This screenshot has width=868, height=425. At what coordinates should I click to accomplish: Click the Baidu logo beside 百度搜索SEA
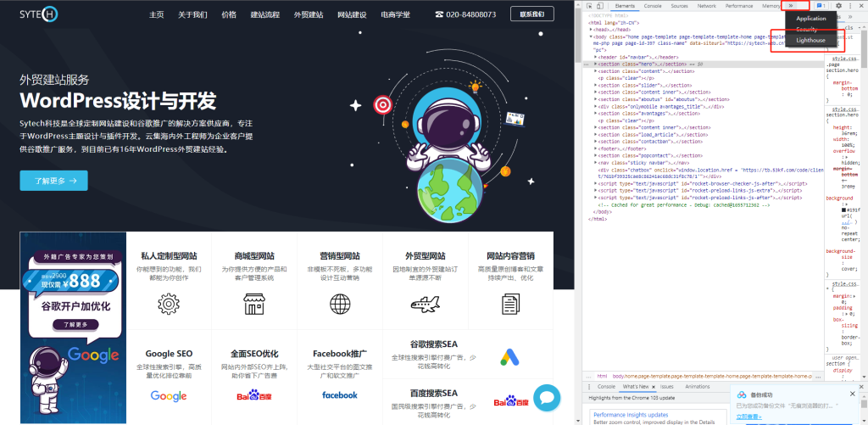point(512,401)
